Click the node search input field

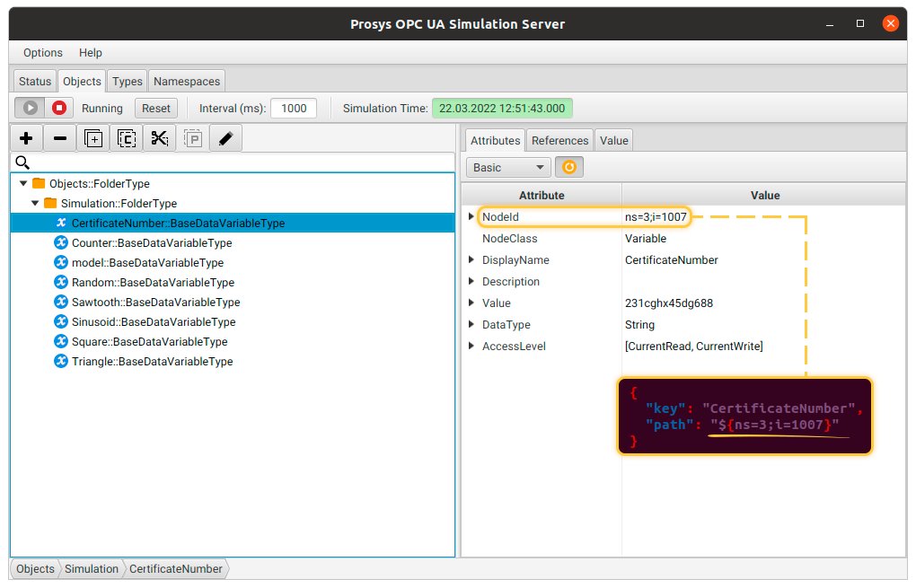coord(233,162)
